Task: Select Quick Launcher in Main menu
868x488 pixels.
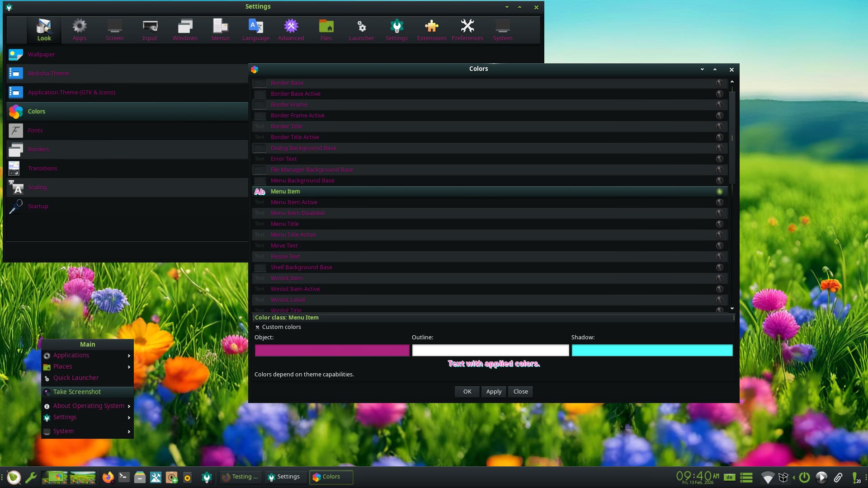Action: (x=75, y=378)
